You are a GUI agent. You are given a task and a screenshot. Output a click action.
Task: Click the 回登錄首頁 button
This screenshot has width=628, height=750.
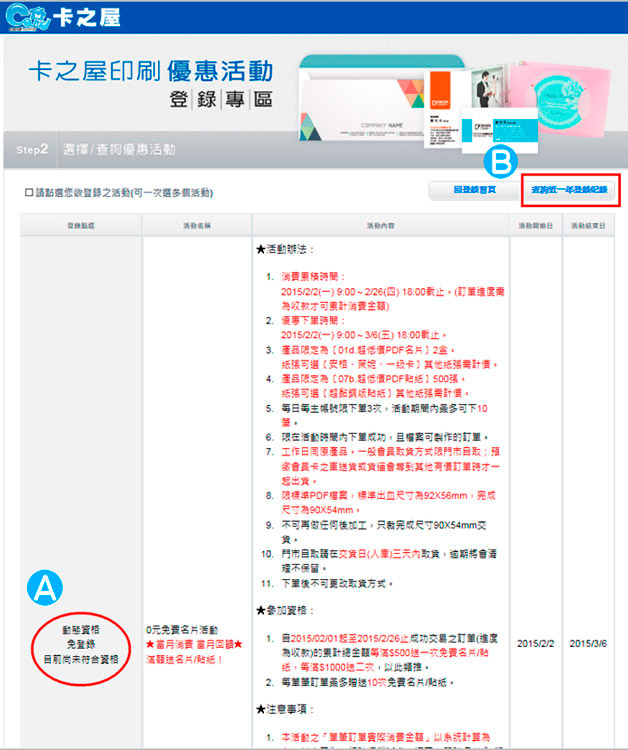[474, 190]
